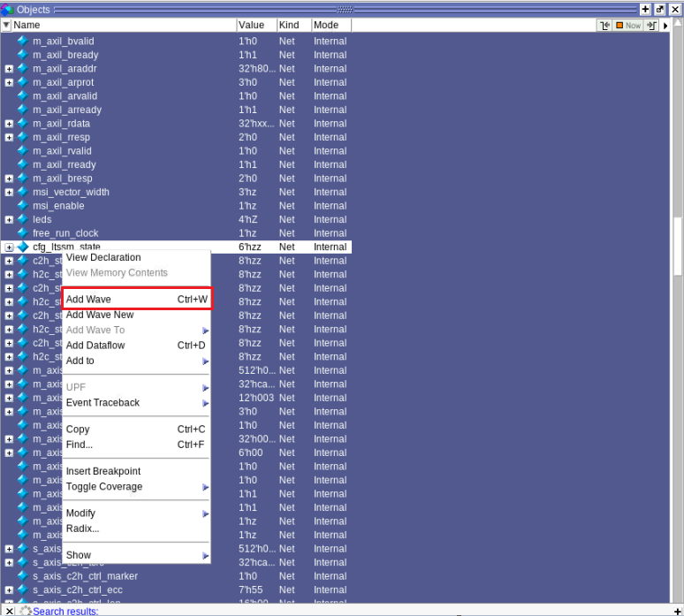684x616 pixels.
Task: Open the Name column filter dropdown arrow
Action: tap(6, 26)
